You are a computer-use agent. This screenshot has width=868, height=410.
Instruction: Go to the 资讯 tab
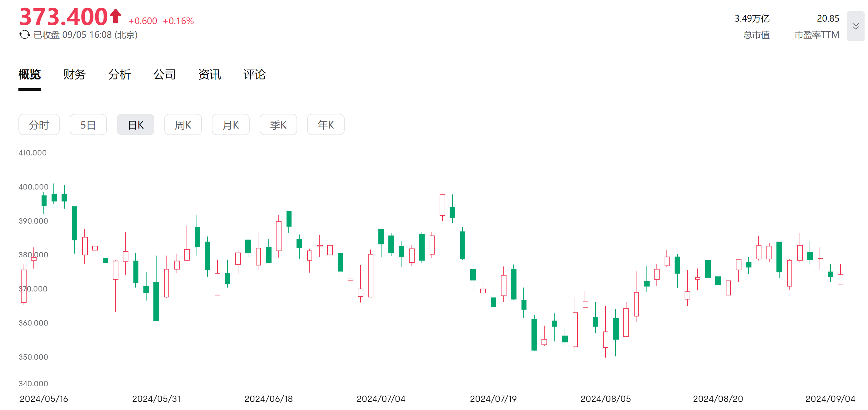(x=209, y=74)
